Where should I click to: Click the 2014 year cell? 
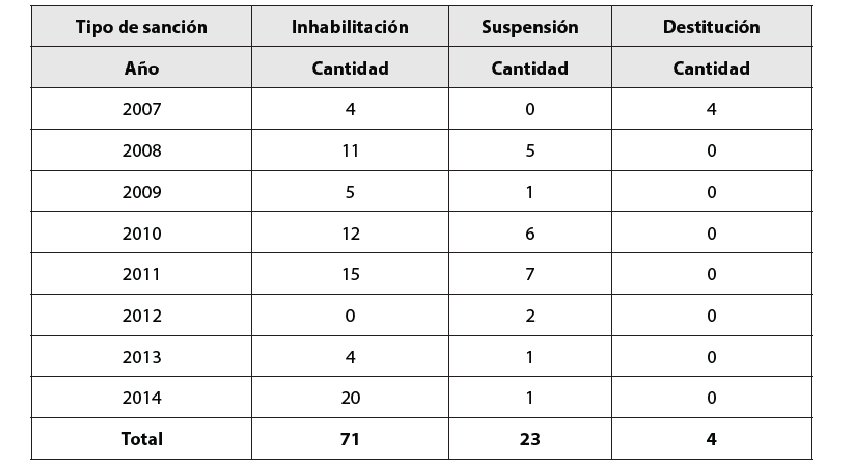click(x=141, y=398)
